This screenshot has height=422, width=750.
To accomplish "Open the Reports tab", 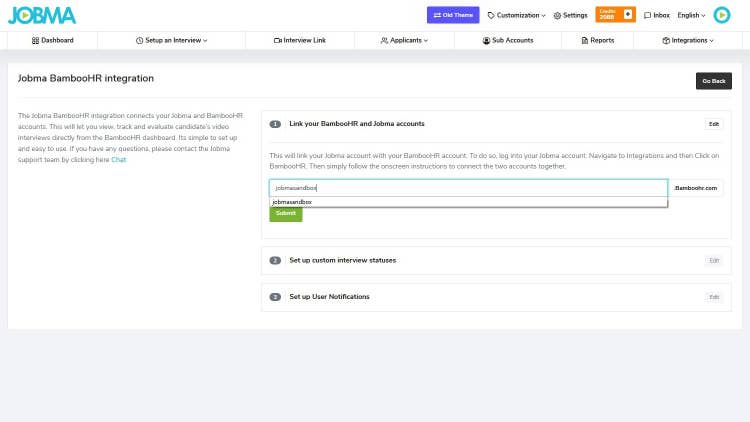I will (x=597, y=40).
